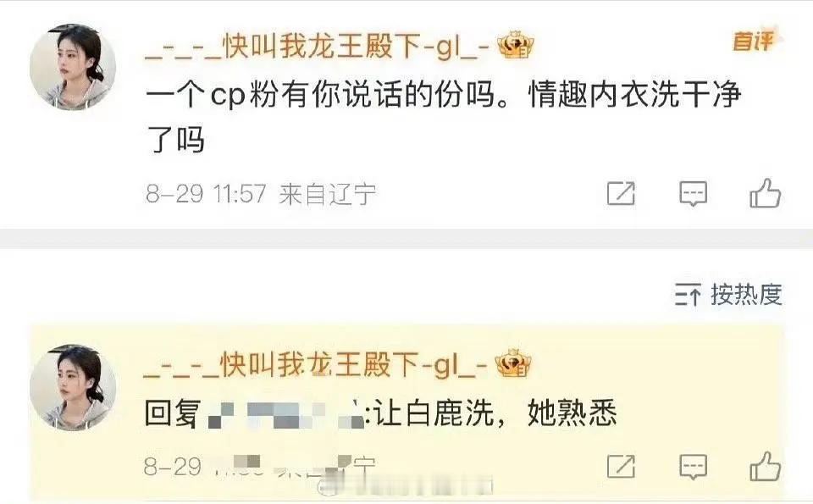Like the top comment with thumbs-up icon
The width and height of the screenshot is (813, 504).
766,193
